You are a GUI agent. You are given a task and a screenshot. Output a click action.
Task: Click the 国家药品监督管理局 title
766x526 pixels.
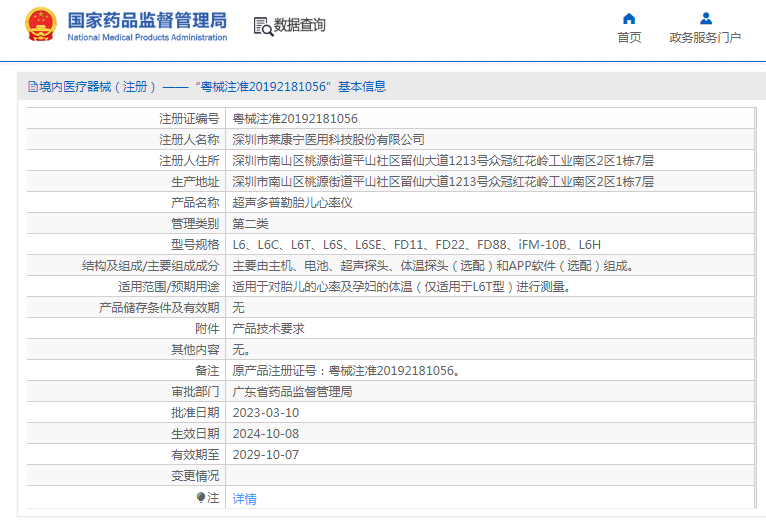click(x=147, y=21)
